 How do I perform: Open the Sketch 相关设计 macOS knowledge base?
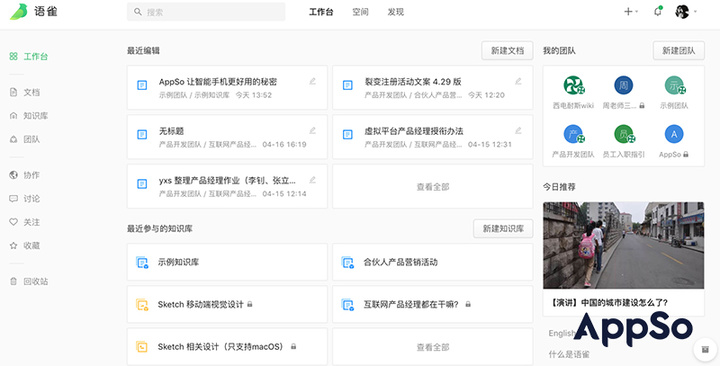(227, 347)
